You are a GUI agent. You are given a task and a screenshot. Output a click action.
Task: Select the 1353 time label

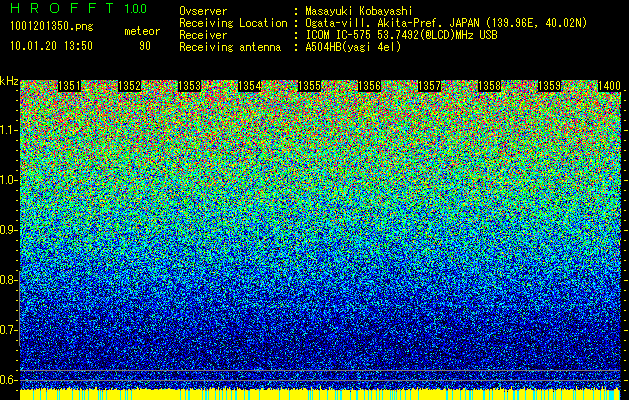[189, 86]
